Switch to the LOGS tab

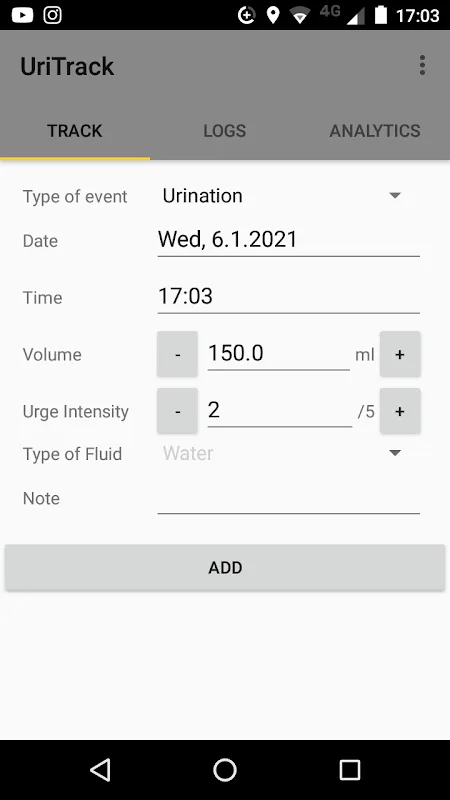click(224, 131)
